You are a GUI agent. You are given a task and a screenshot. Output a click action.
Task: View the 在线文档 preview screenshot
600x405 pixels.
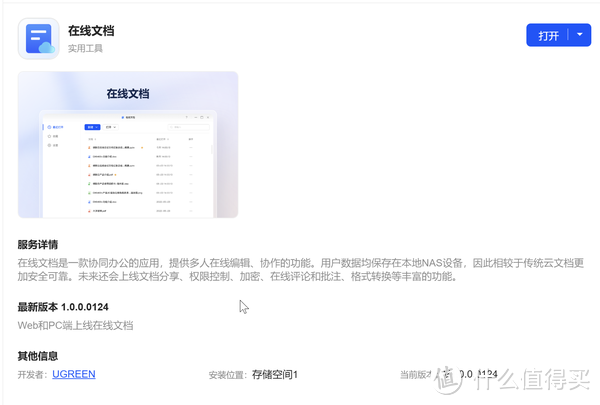(128, 144)
